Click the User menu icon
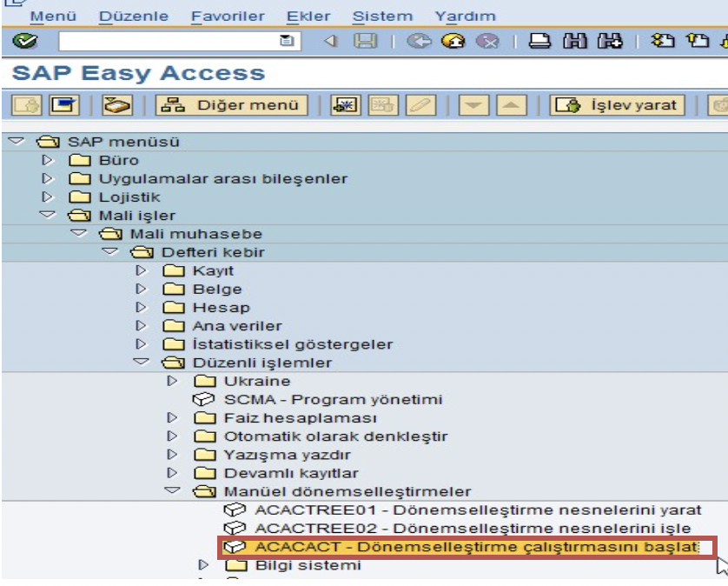The height and width of the screenshot is (586, 728). click(x=26, y=105)
